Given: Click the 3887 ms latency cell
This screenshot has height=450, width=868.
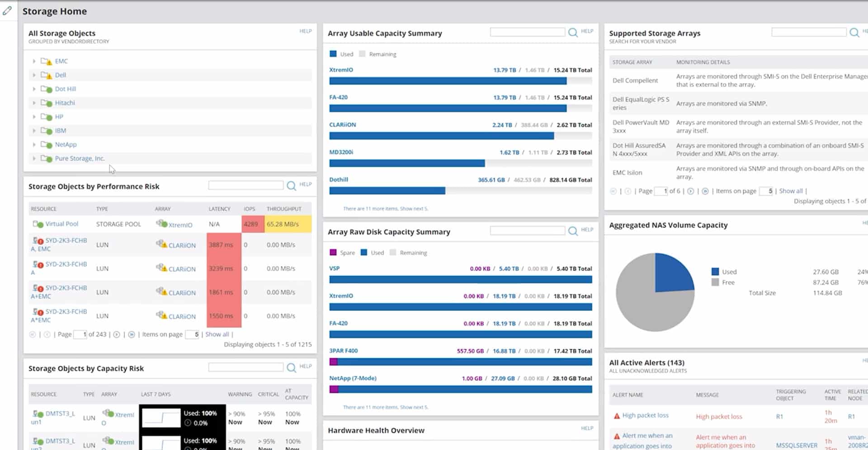Looking at the screenshot, I should tap(224, 245).
